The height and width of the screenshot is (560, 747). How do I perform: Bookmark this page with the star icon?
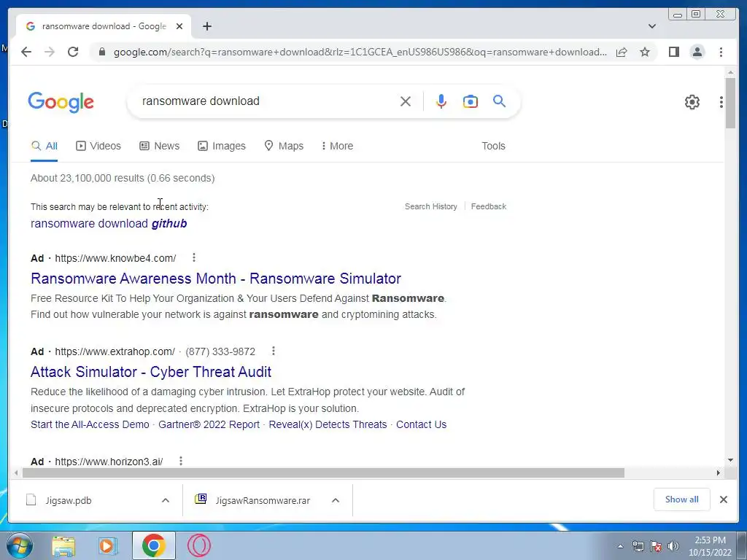[x=645, y=52]
